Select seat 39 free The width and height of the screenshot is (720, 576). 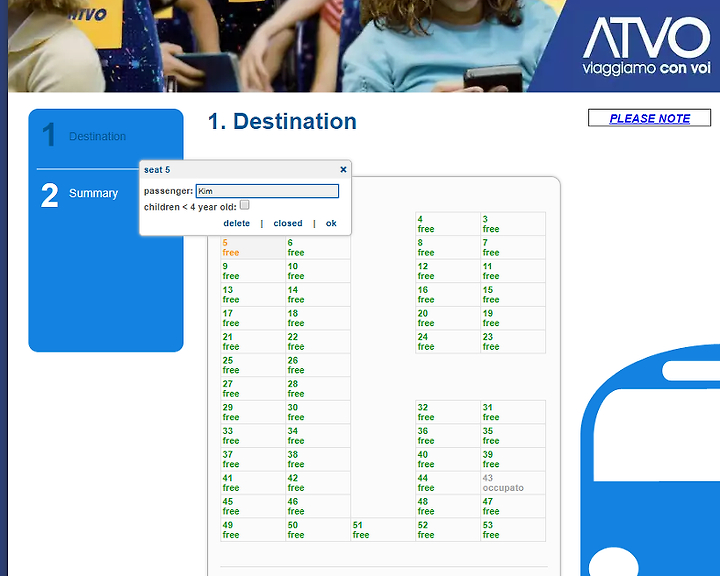click(x=513, y=459)
